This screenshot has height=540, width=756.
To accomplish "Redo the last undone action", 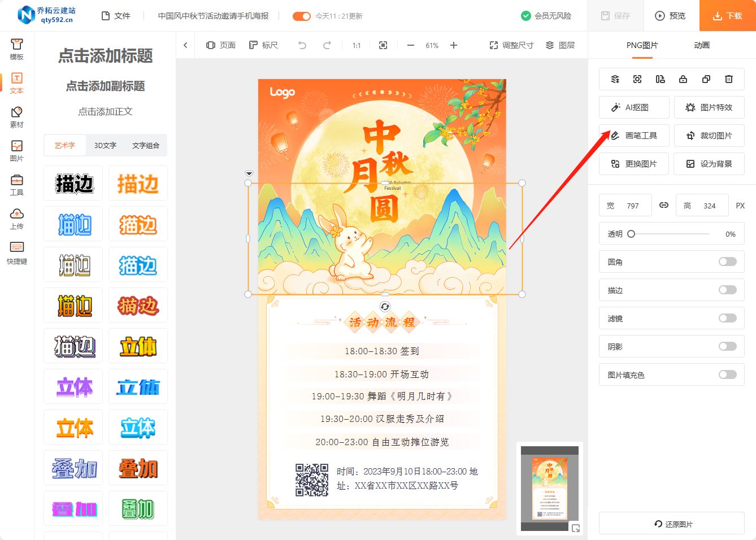I will pyautogui.click(x=327, y=45).
